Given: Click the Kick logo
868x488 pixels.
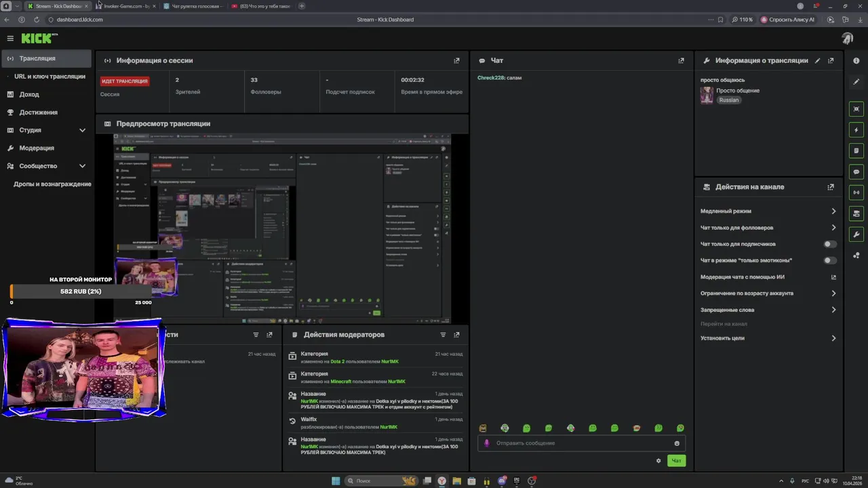Looking at the screenshot, I should [39, 39].
